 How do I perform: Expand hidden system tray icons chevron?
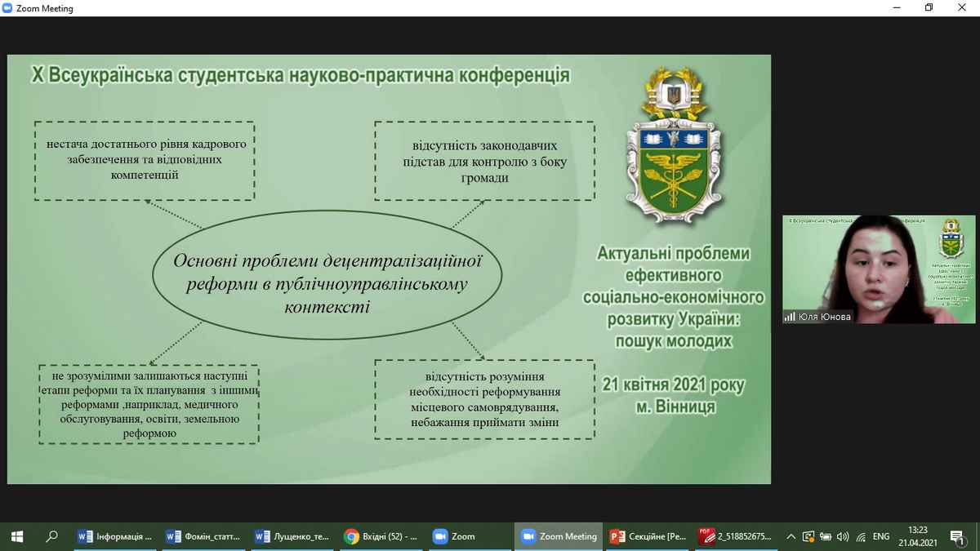791,536
